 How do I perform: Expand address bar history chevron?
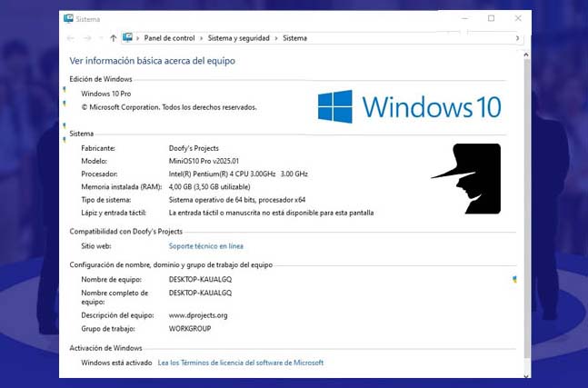(517, 38)
